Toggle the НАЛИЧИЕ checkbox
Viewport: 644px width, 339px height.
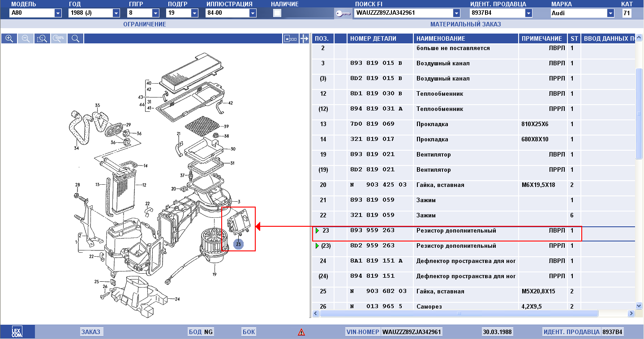coord(277,13)
